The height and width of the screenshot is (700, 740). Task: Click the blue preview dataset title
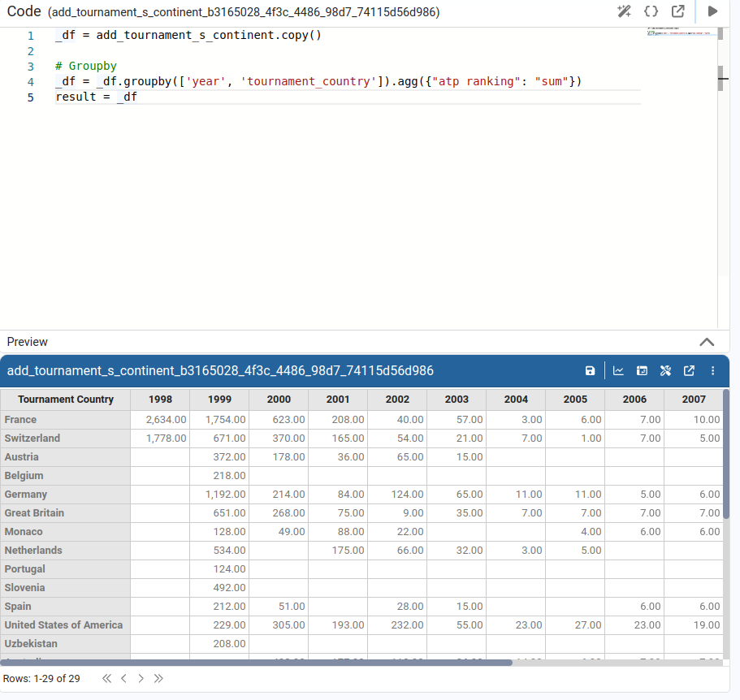click(220, 371)
